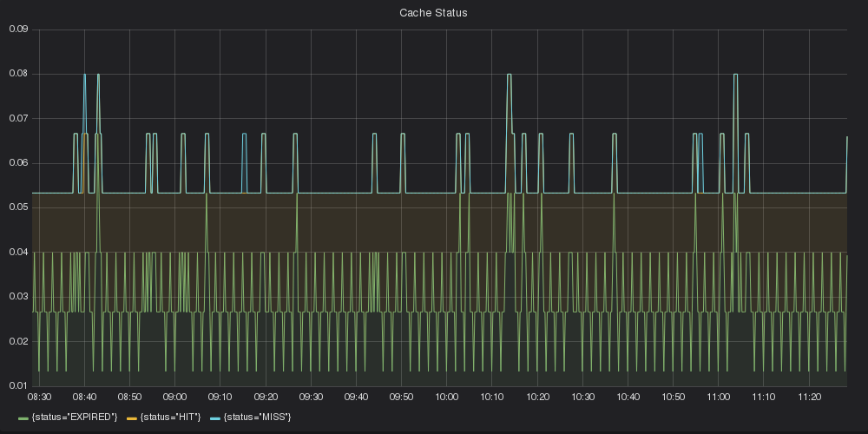Open the Cache Status panel title menu
This screenshot has height=434, width=868.
coord(433,12)
